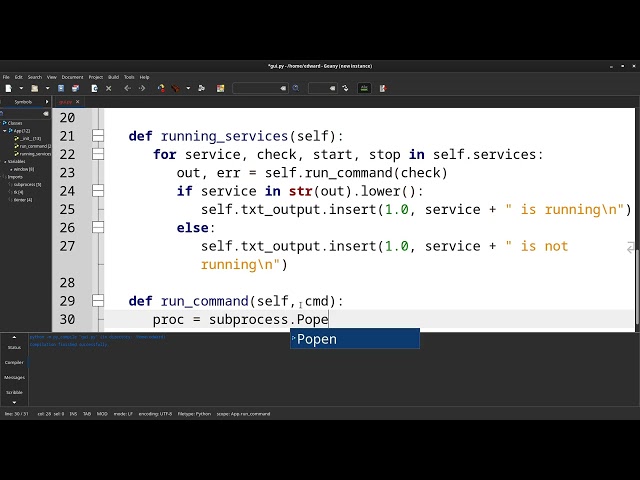Image resolution: width=640 pixels, height=480 pixels.
Task: Click 'Compilation finished successfully' compiler message
Action: 69,344
